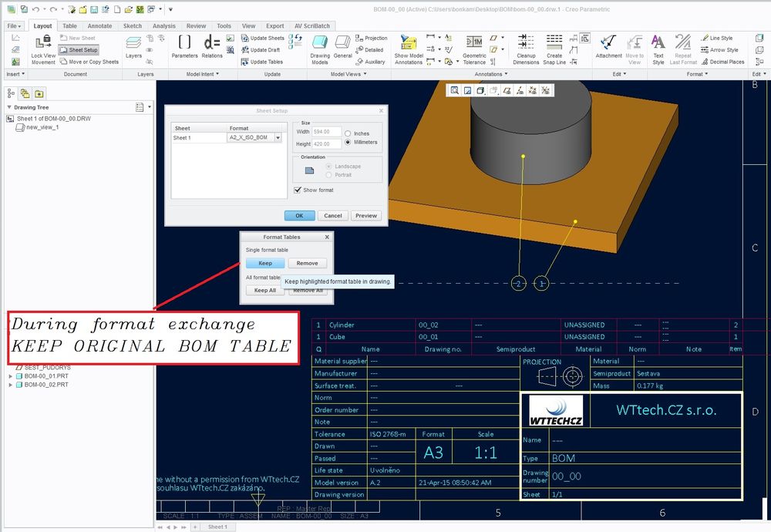The image size is (771, 532).
Task: Toggle the Show format checkbox
Action: (297, 190)
